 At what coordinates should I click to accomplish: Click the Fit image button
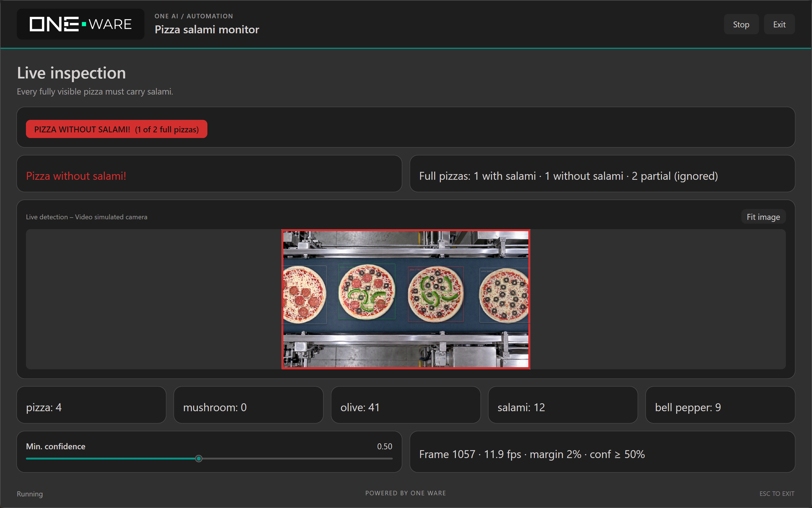pos(763,217)
